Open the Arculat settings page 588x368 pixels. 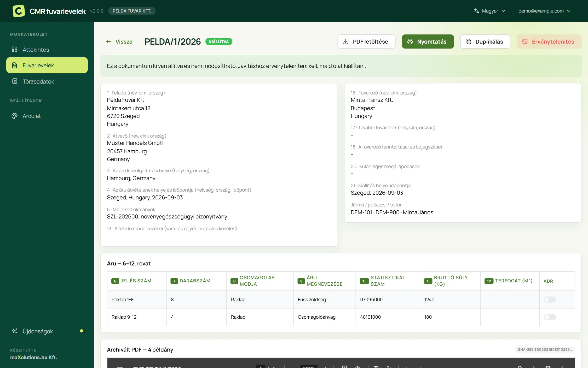(x=47, y=116)
